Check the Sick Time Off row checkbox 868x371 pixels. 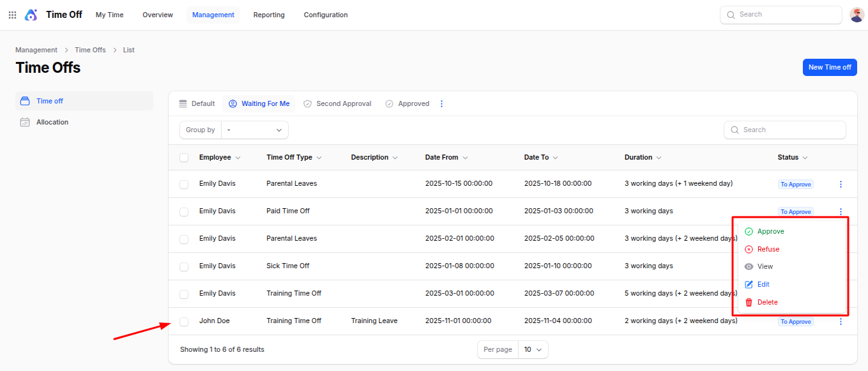[184, 266]
